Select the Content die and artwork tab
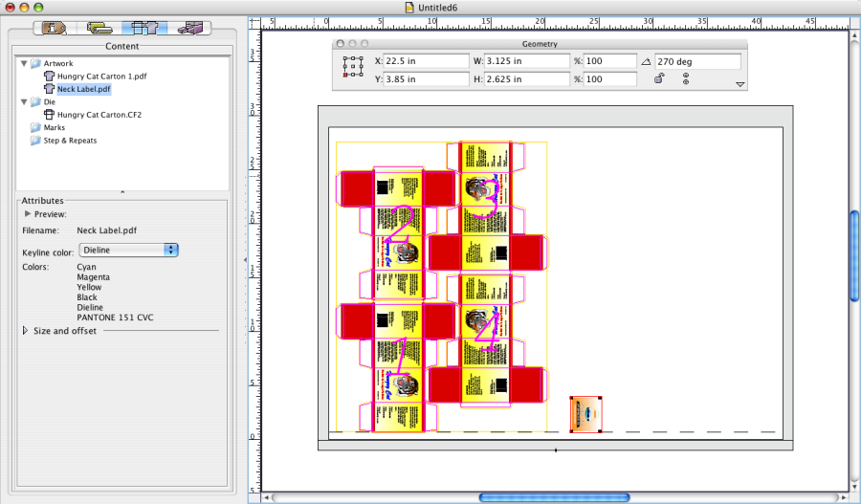The height and width of the screenshot is (504, 861). pyautogui.click(x=144, y=28)
